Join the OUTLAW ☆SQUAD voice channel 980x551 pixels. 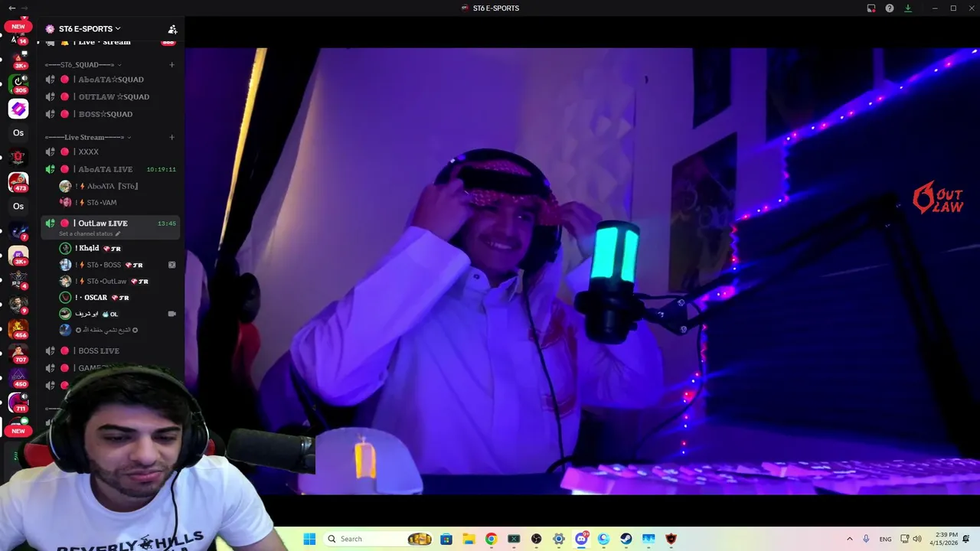[111, 97]
